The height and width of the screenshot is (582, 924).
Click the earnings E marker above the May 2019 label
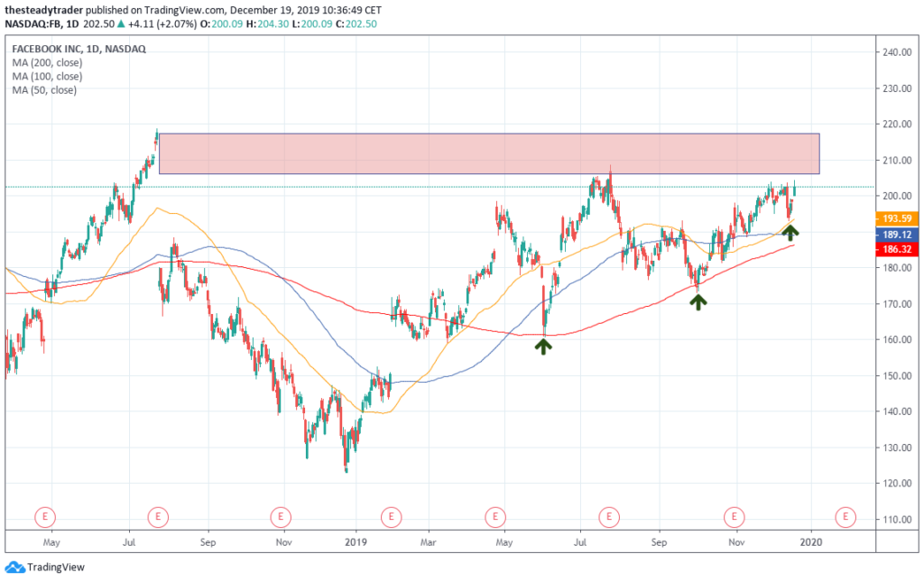495,517
